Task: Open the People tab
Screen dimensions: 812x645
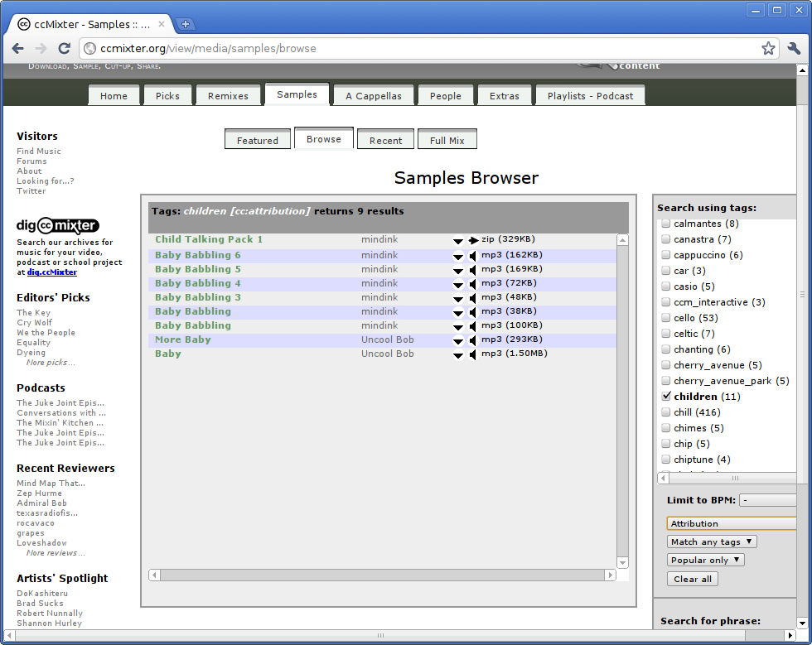Action: pos(446,96)
